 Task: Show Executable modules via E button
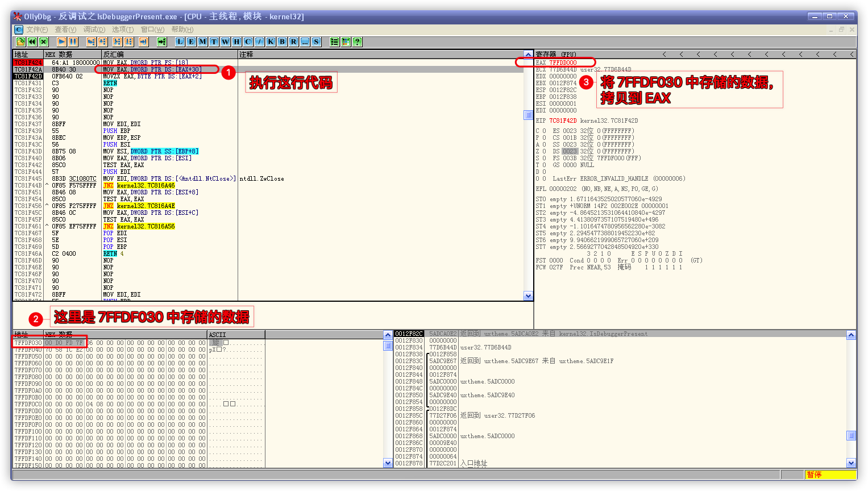pyautogui.click(x=191, y=41)
